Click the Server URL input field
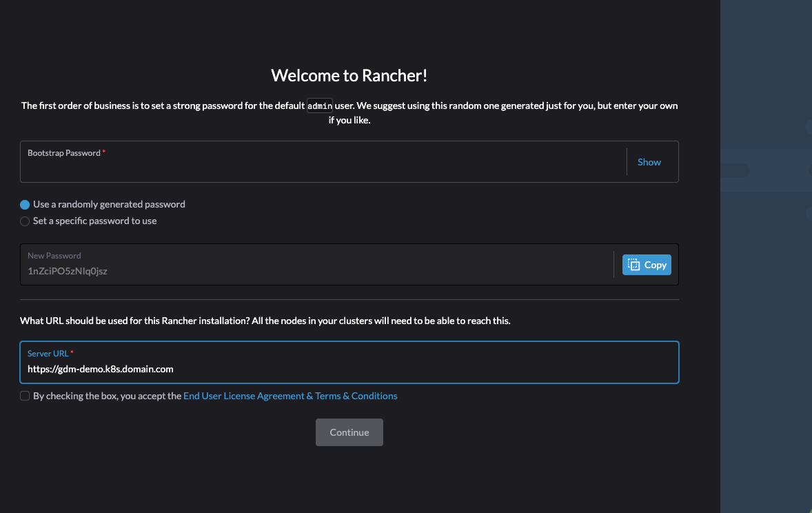The image size is (812, 513). (349, 362)
